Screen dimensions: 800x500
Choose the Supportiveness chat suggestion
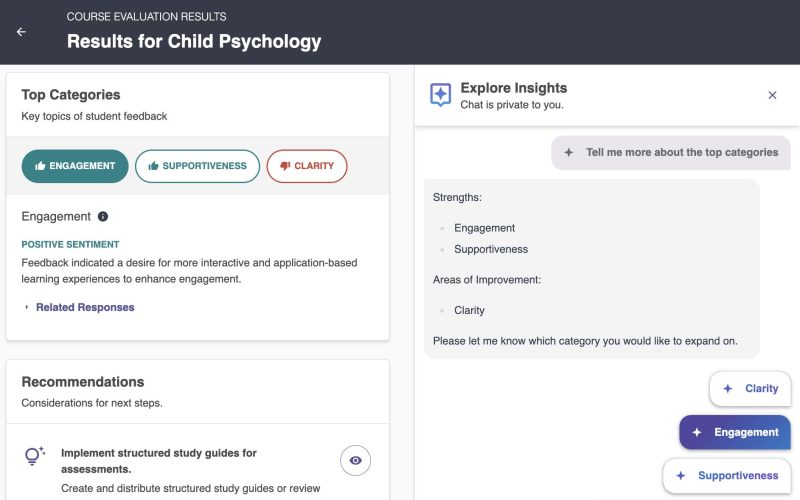[727, 476]
